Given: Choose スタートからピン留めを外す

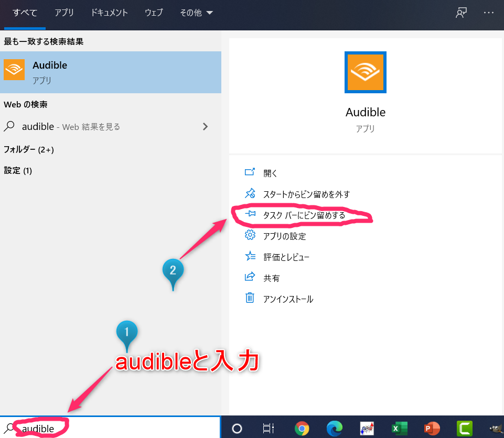Looking at the screenshot, I should (297, 194).
